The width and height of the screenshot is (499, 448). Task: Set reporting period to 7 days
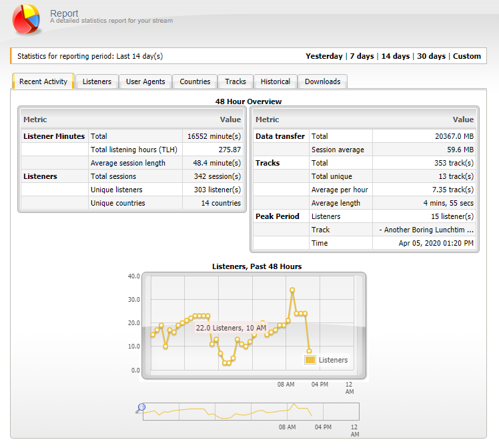(x=362, y=56)
